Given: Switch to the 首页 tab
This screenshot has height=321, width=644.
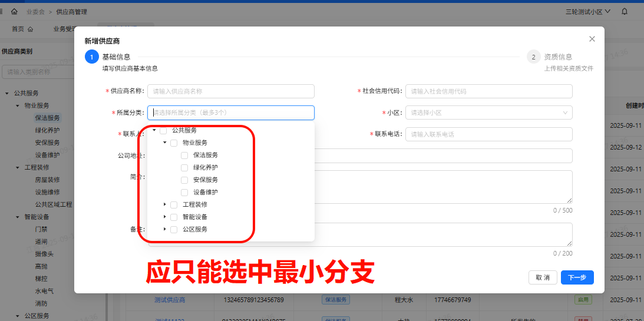Looking at the screenshot, I should click(x=22, y=29).
